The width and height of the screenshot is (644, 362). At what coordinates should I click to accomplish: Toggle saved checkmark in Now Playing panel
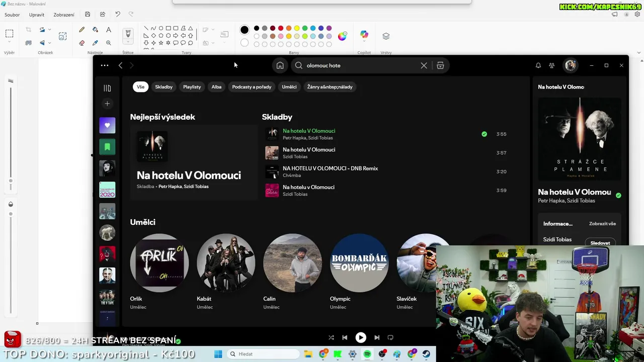pyautogui.click(x=618, y=196)
